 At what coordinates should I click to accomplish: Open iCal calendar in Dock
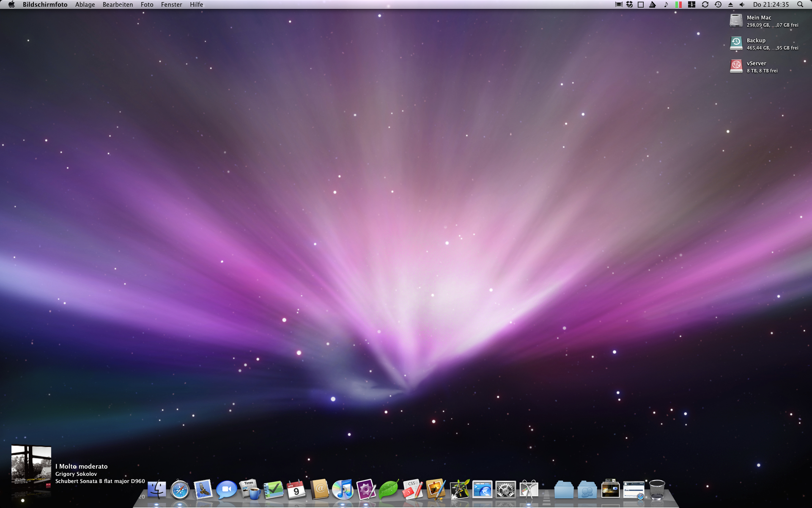[296, 490]
